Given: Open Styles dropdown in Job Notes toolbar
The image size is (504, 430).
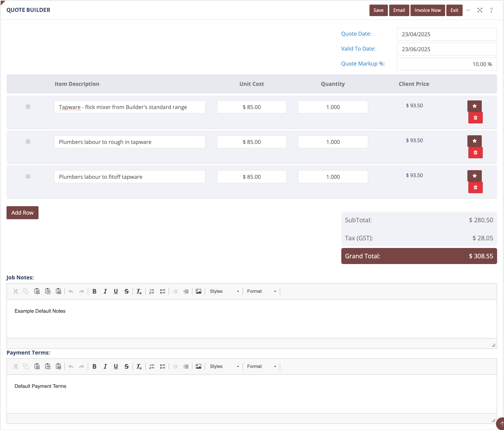Looking at the screenshot, I should 224,291.
